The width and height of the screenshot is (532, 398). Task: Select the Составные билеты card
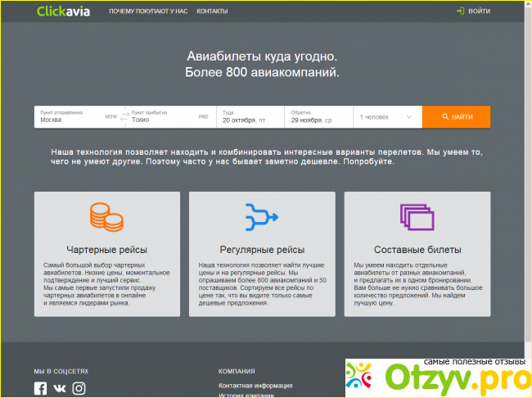pos(417,254)
